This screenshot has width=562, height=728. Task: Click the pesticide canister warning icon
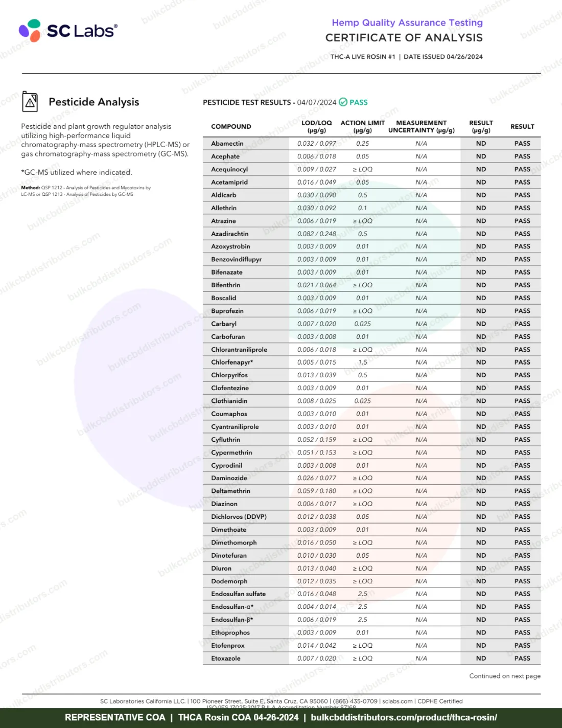coord(30,102)
